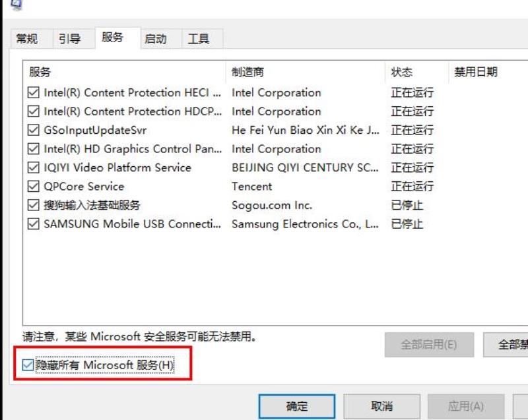Disable GSoInputUpdateSvr service checkbox
The width and height of the screenshot is (528, 420).
tap(33, 130)
